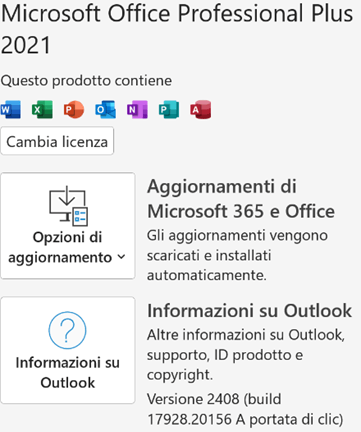The height and width of the screenshot is (432, 361).
Task: Click the Microsoft Office Professional Plus 2021 title
Action: [x=177, y=29]
